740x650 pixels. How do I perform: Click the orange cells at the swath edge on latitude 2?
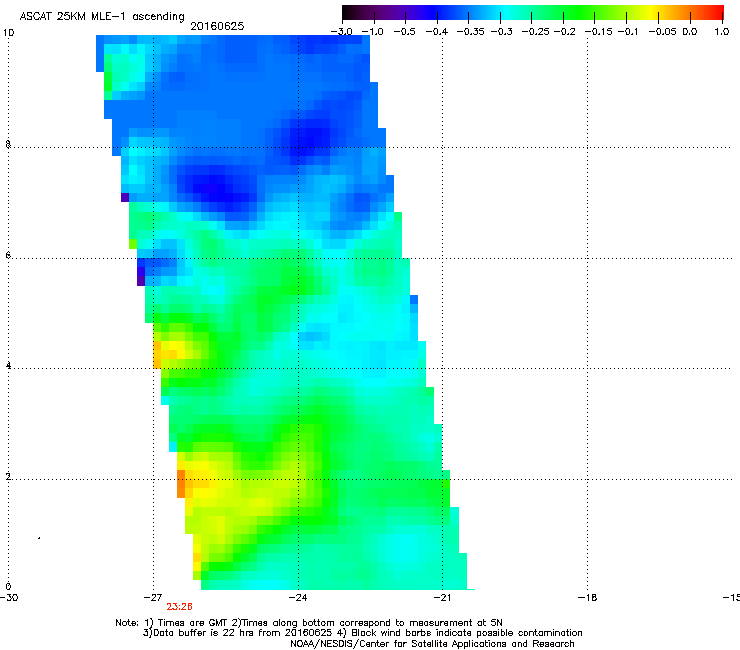click(x=181, y=484)
